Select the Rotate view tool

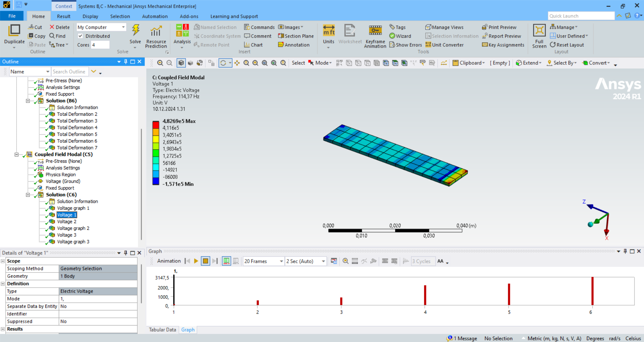coord(223,63)
